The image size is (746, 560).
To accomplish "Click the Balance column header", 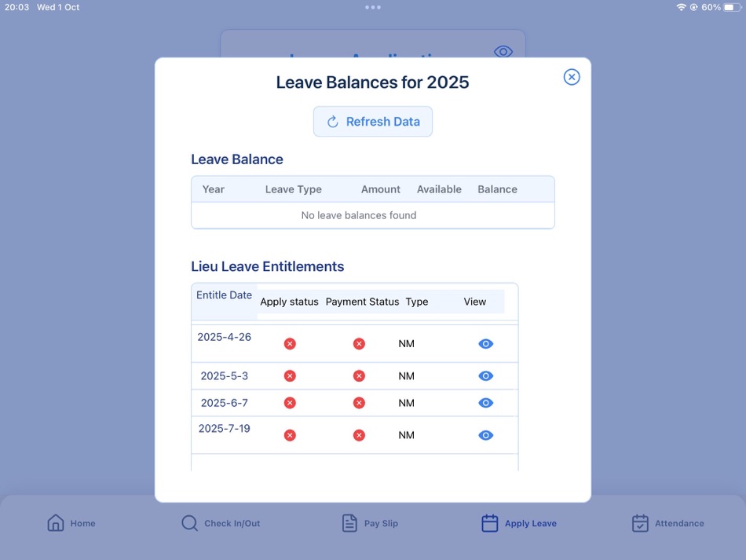I will (x=497, y=189).
